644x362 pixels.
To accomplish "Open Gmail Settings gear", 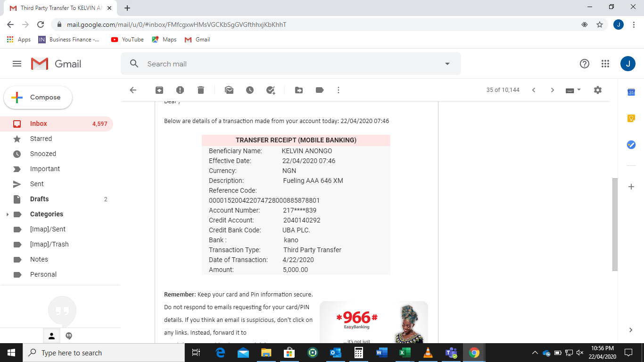I will [x=598, y=90].
